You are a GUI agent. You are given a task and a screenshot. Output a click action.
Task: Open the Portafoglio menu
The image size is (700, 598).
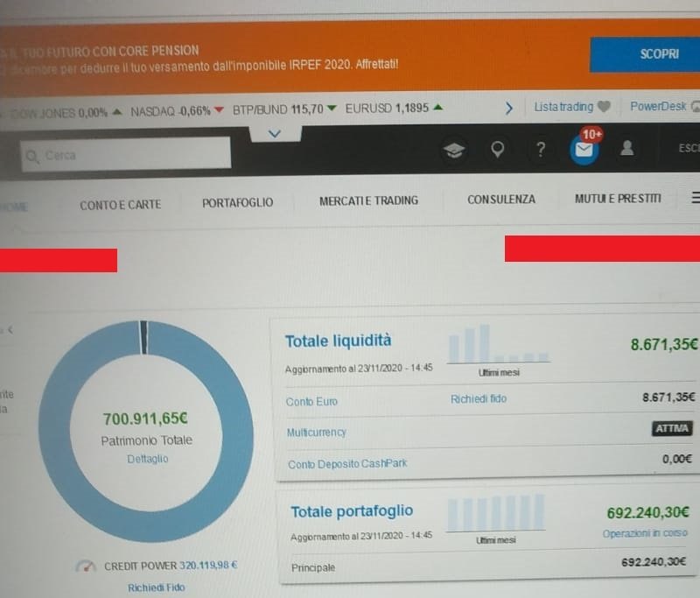coord(237,202)
